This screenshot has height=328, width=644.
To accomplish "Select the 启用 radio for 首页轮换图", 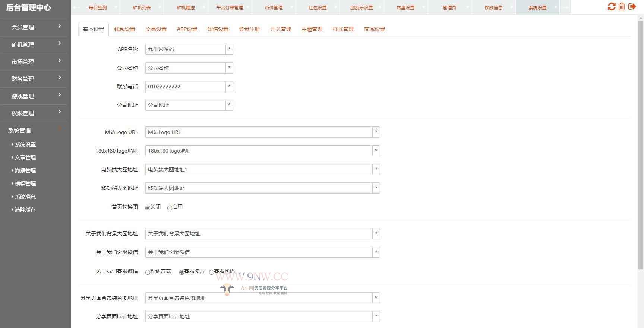I will click(170, 208).
